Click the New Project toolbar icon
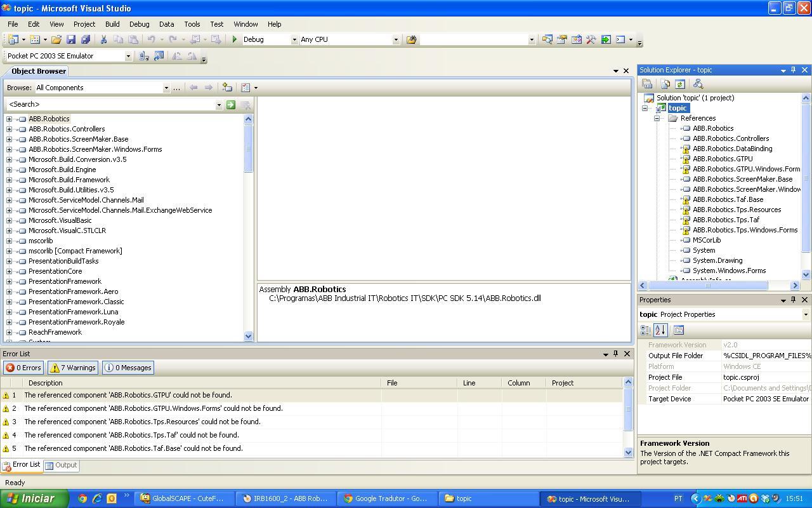The image size is (812, 508). click(x=12, y=39)
